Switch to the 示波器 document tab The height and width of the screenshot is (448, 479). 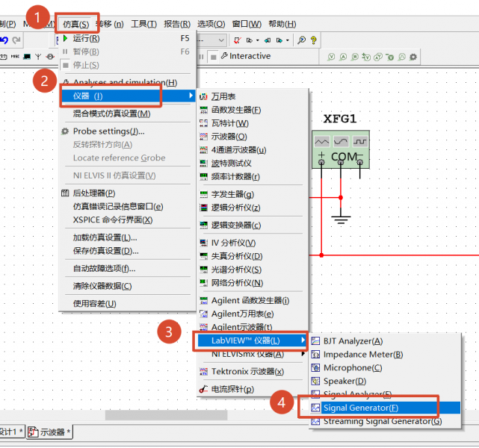[x=49, y=432]
